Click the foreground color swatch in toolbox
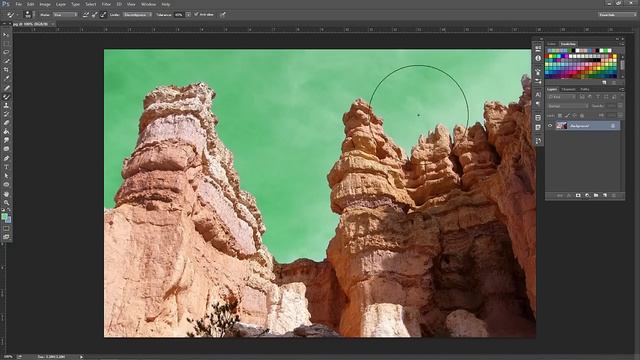This screenshot has height=360, width=640. click(x=4, y=216)
